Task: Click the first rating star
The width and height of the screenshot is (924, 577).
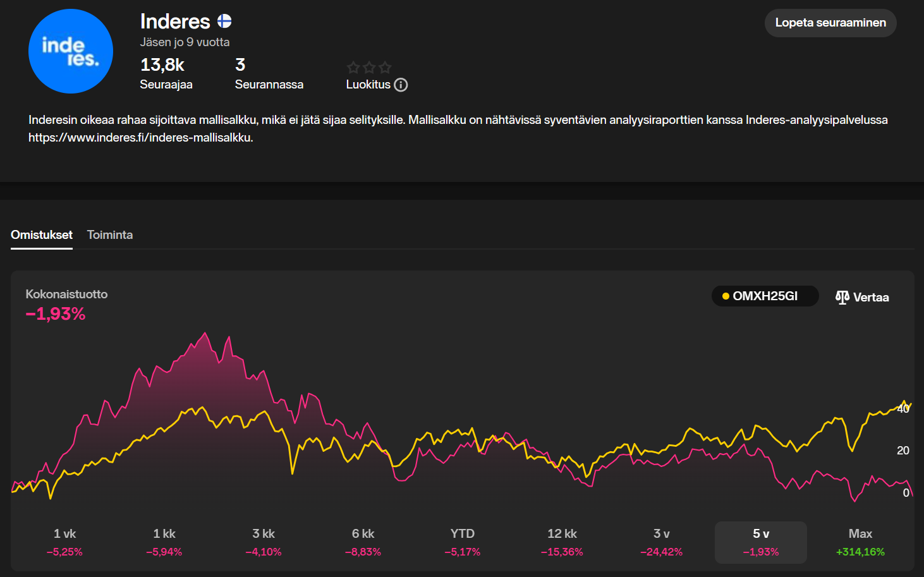Action: click(353, 67)
